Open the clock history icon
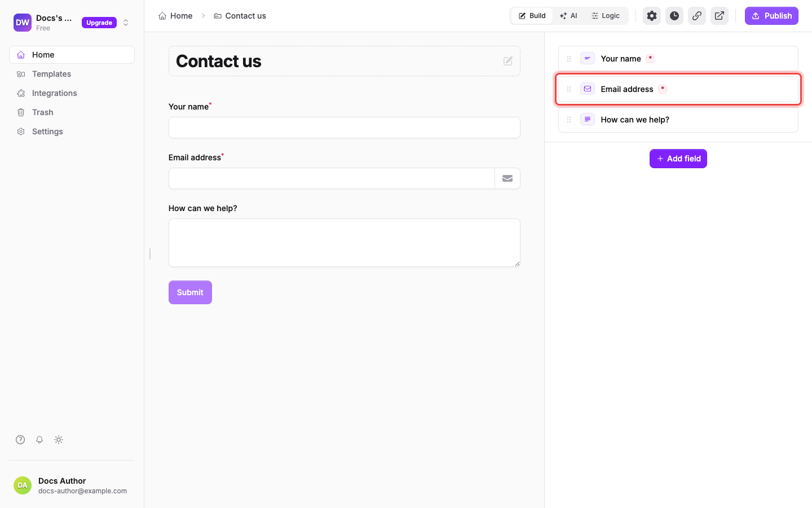 [674, 16]
